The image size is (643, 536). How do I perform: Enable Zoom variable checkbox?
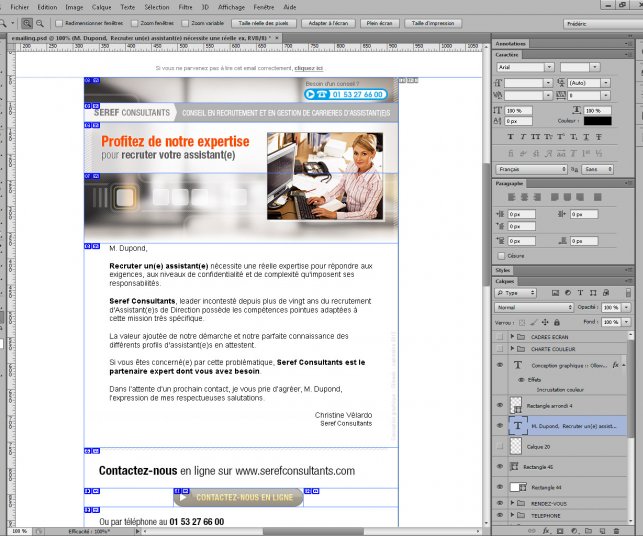coord(185,23)
